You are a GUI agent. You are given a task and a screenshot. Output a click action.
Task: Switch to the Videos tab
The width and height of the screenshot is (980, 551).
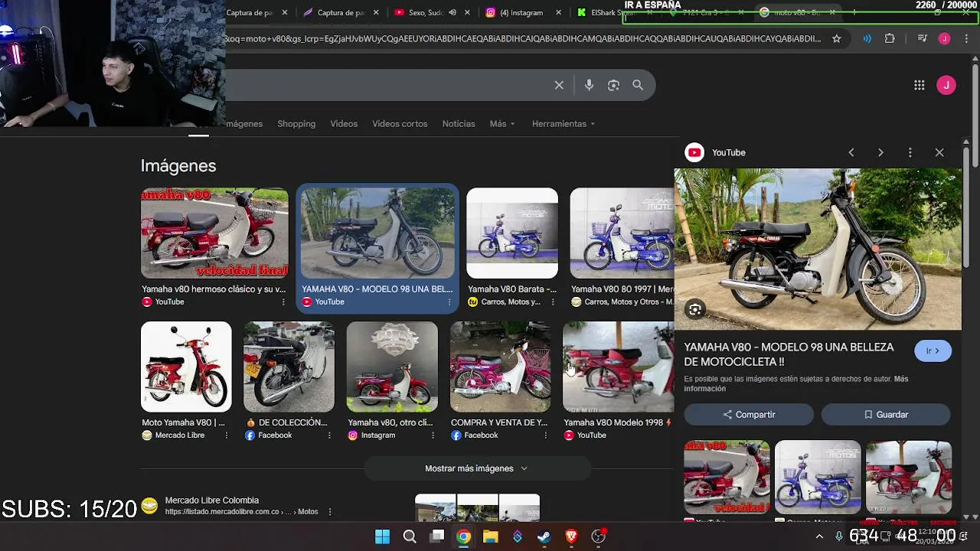pyautogui.click(x=344, y=124)
